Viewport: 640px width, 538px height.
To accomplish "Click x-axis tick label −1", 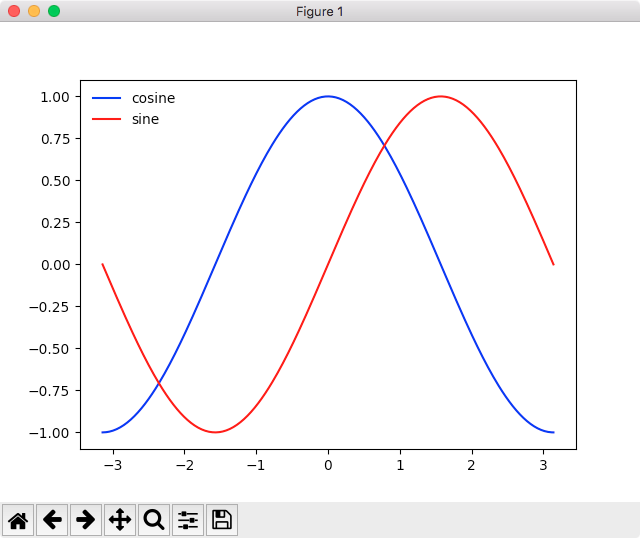I will tap(256, 465).
